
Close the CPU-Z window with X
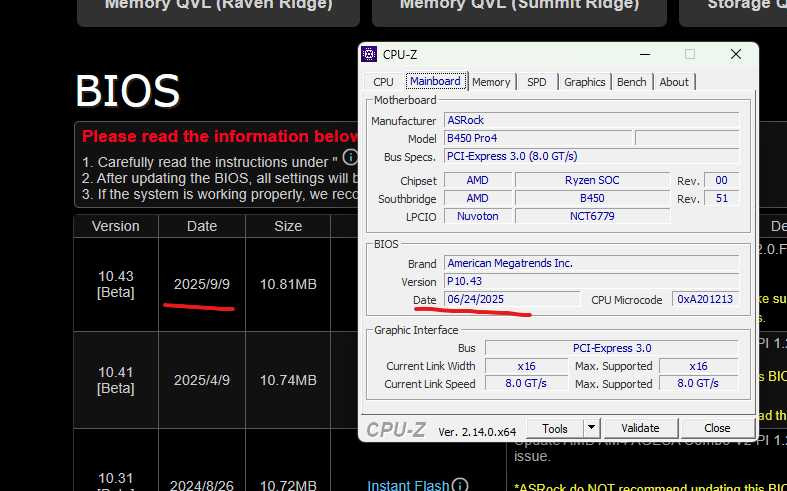(x=736, y=54)
